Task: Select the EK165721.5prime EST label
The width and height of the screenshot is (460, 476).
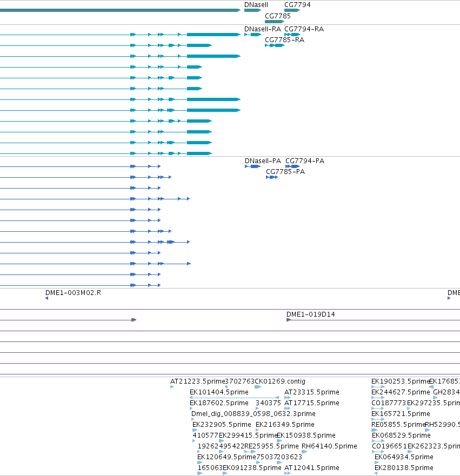Action: coord(401,414)
